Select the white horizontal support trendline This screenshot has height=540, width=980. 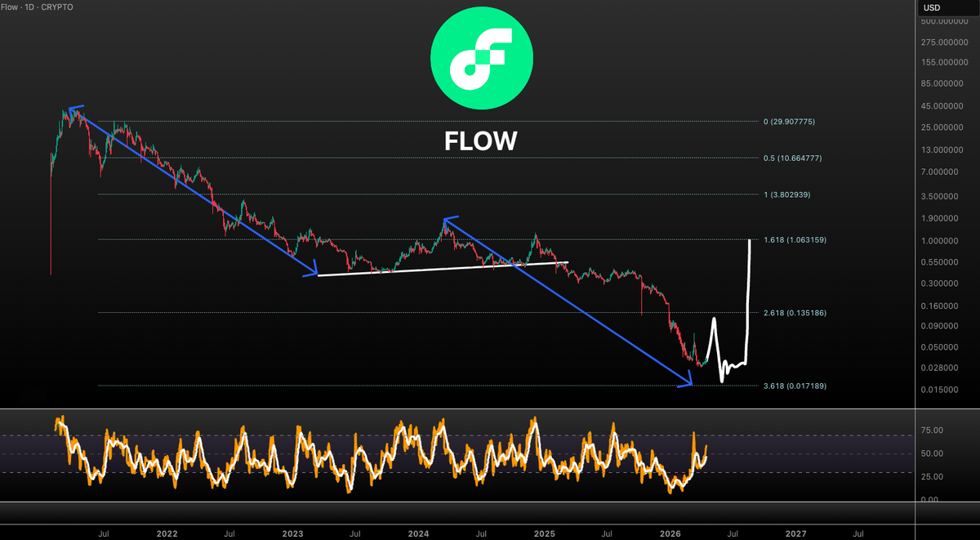point(441,269)
